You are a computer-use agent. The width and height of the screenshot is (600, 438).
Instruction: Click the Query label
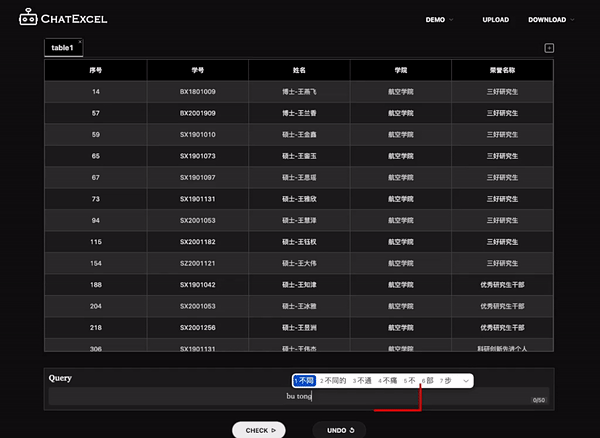pos(60,378)
